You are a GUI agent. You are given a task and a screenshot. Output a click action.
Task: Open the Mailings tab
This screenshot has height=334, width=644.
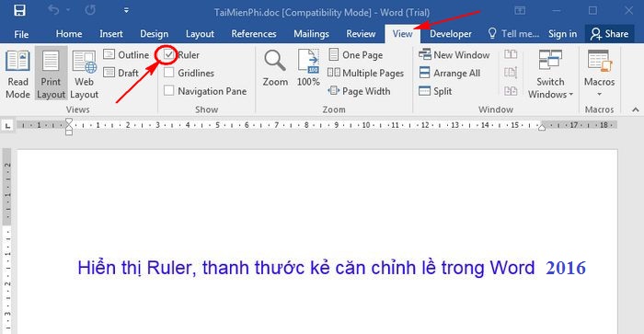pyautogui.click(x=311, y=34)
